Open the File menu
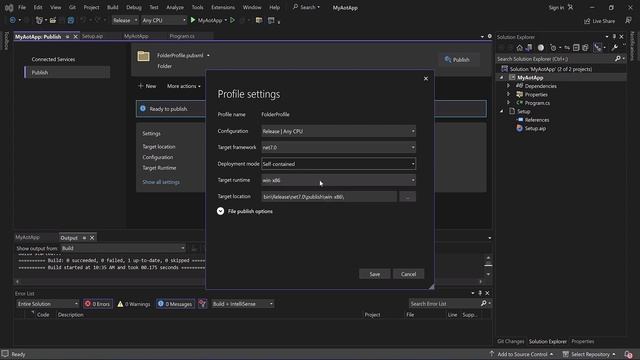The width and height of the screenshot is (640, 360). point(22,7)
